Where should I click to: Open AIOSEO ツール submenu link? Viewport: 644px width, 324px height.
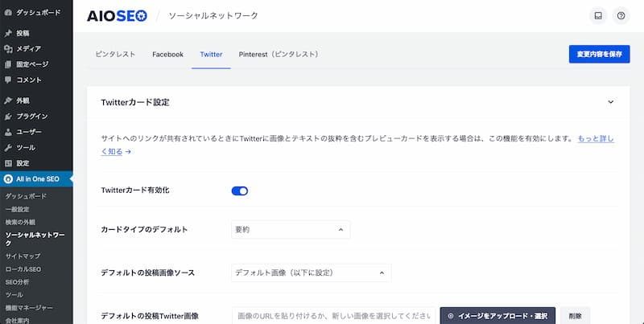[14, 295]
